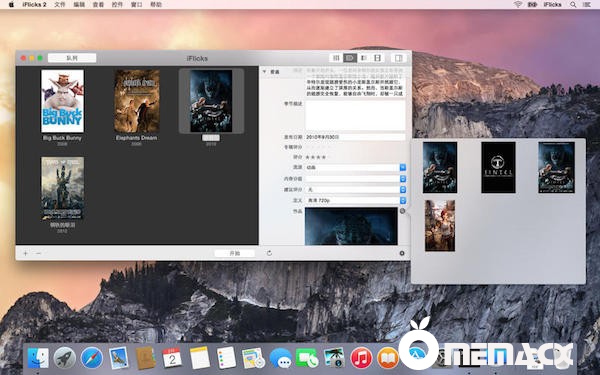Open iPhoto palm tree icon in the Dock
The width and height of the screenshot is (600, 375).
tap(334, 358)
